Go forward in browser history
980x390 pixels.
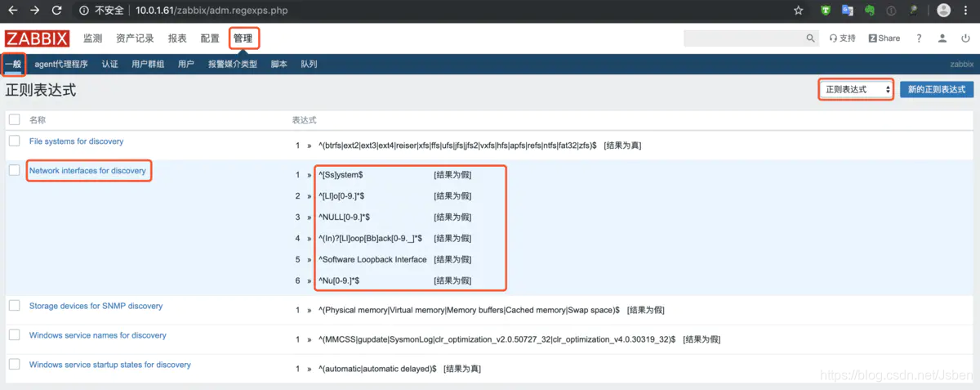[x=34, y=11]
